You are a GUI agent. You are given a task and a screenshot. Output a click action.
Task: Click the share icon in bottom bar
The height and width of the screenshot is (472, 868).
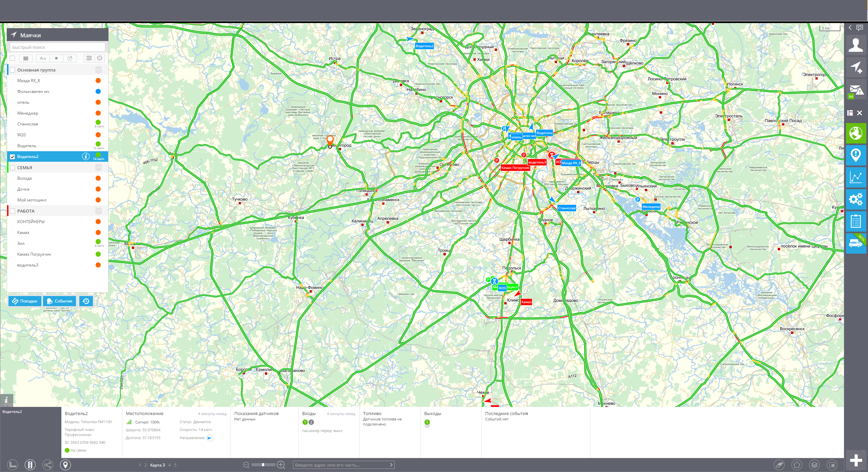(48, 465)
